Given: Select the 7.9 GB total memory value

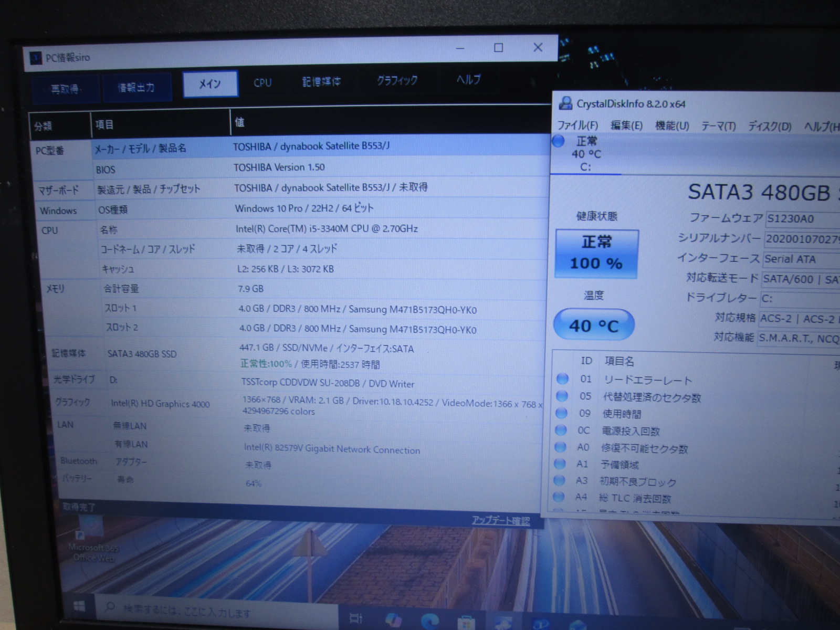Looking at the screenshot, I should (x=250, y=289).
